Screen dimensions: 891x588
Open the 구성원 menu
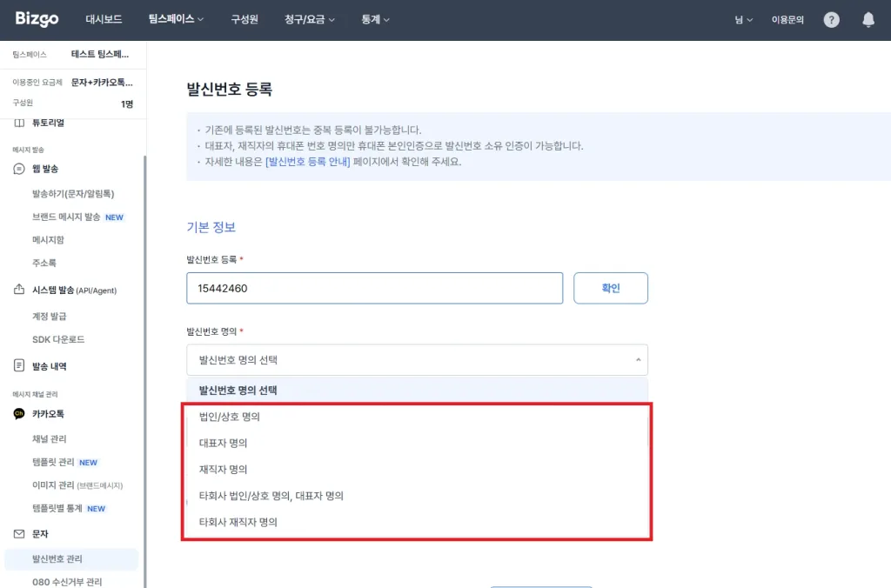click(x=245, y=19)
